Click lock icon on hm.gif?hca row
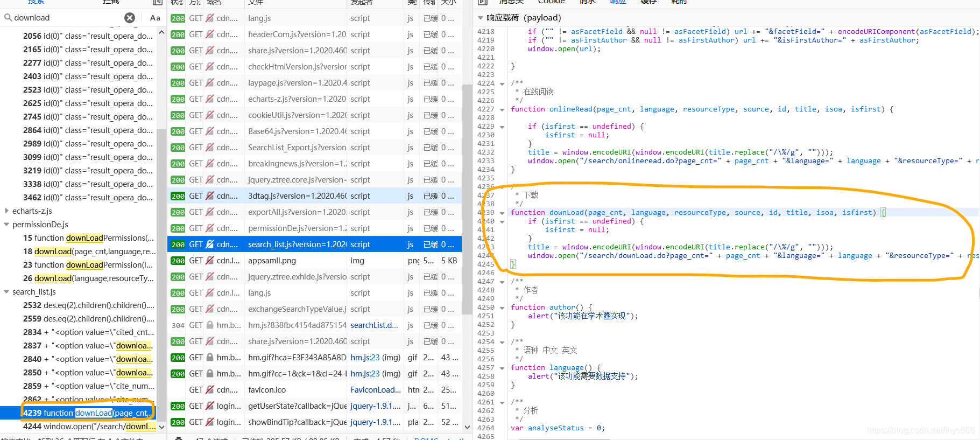Image resolution: width=980 pixels, height=440 pixels. 210,358
